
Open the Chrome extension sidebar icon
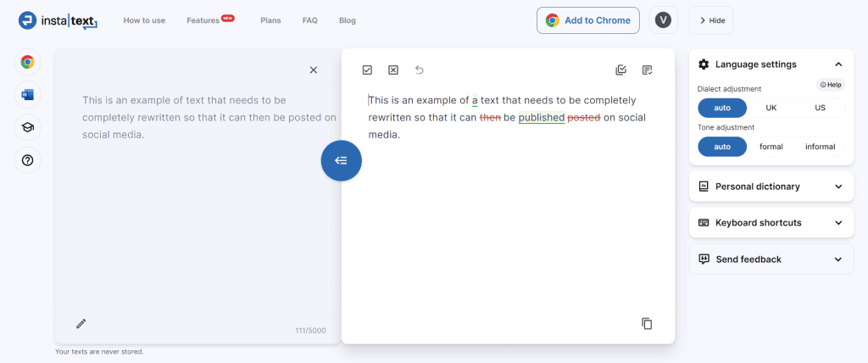pos(28,62)
